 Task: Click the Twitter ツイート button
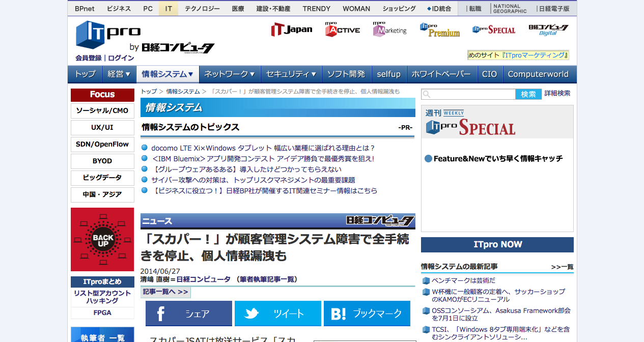click(278, 313)
